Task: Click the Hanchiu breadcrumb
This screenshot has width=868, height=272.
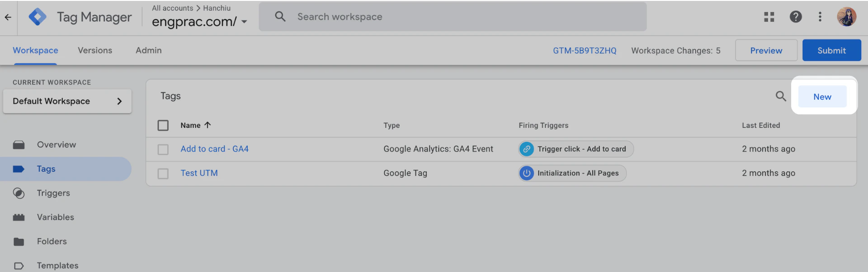Action: [217, 8]
